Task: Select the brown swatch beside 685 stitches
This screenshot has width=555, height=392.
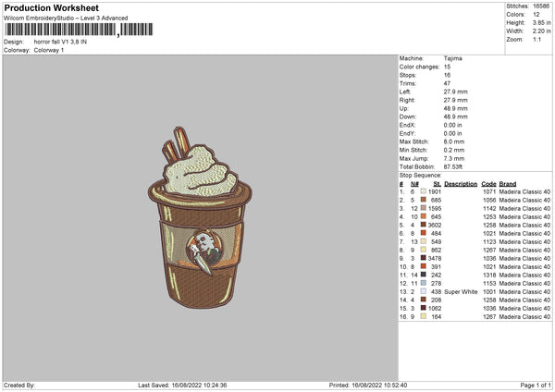Action: coord(424,200)
